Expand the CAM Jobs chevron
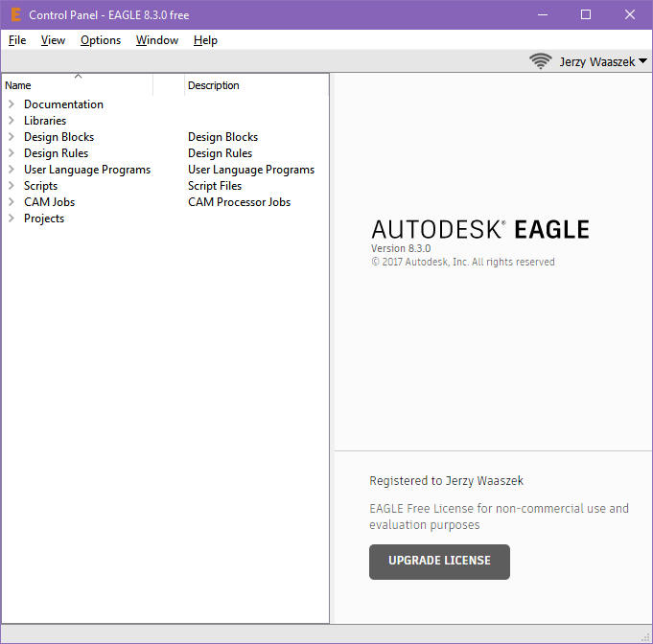Image resolution: width=653 pixels, height=644 pixels. pos(12,202)
